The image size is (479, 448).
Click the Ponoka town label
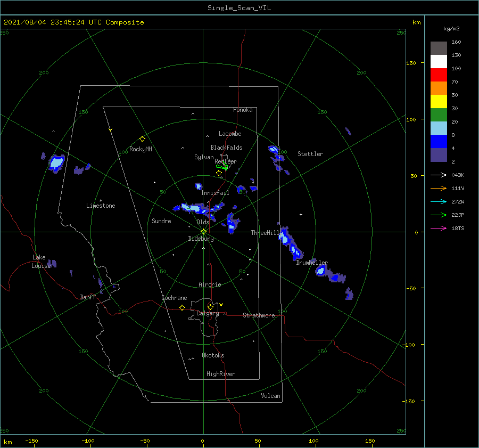[x=243, y=110]
